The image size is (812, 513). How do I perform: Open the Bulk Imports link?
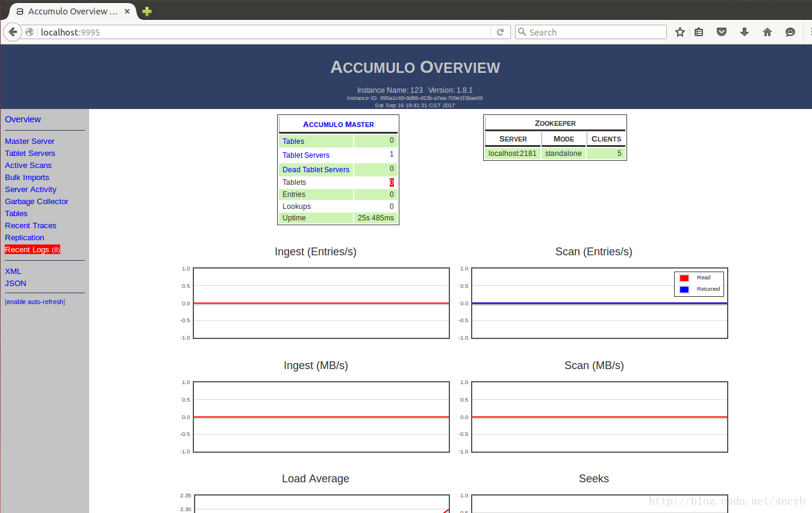click(27, 177)
